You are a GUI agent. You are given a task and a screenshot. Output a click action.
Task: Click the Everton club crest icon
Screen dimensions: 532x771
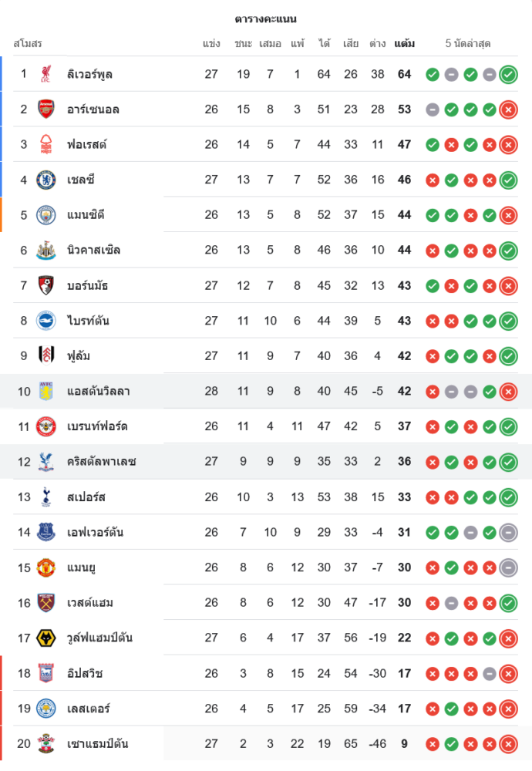[46, 532]
